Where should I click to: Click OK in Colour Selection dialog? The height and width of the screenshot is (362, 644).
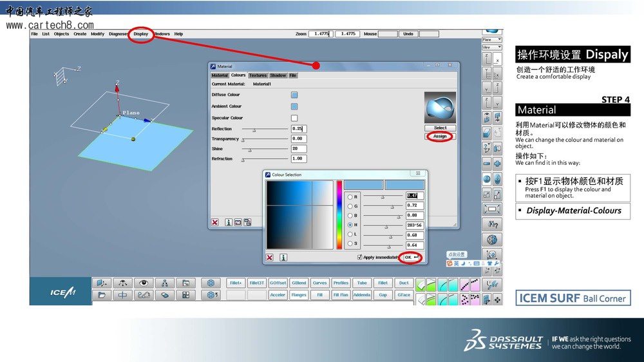411,257
